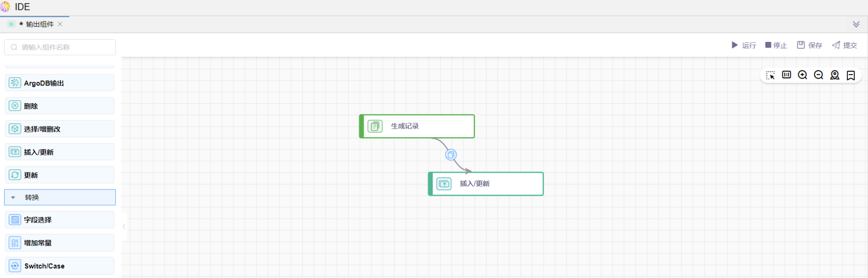868x278 pixels.
Task: Click the copy icon on the connector line
Action: pos(451,155)
